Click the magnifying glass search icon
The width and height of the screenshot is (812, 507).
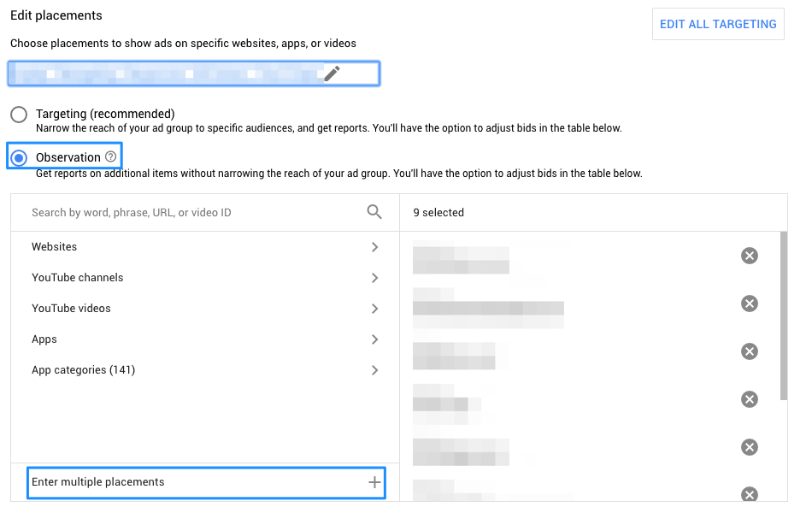pos(374,210)
